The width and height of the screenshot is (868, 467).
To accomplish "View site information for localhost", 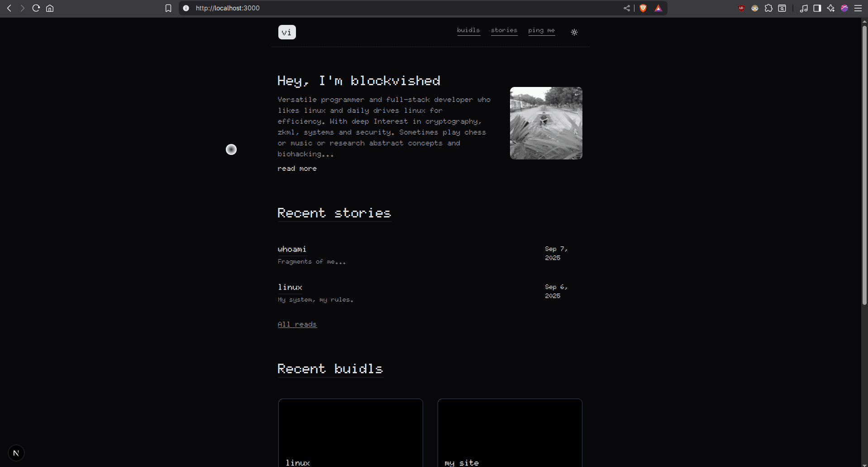I will 186,8.
